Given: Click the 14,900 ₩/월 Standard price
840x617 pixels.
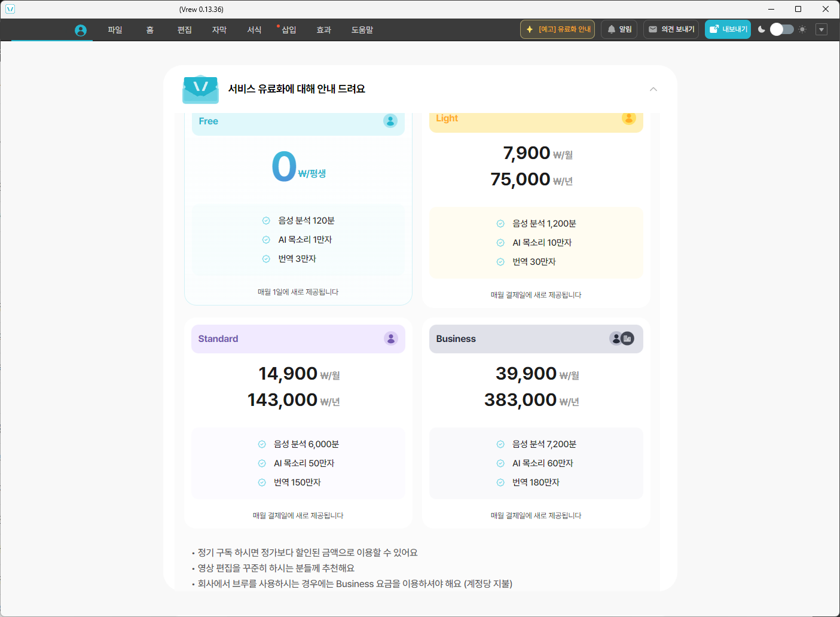Looking at the screenshot, I should [299, 374].
